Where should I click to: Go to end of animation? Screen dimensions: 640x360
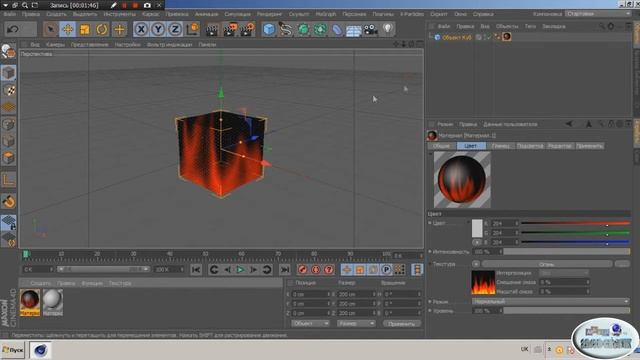coord(285,269)
